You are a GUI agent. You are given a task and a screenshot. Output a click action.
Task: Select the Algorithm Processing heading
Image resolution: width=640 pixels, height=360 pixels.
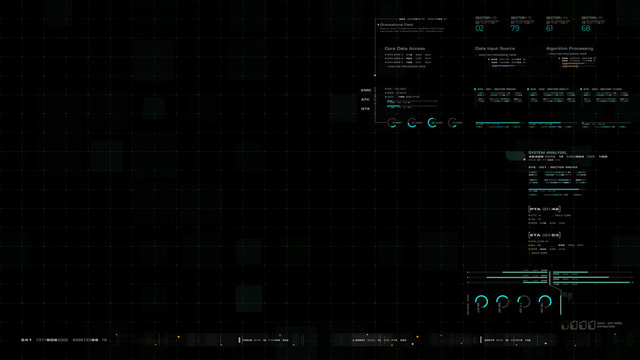pos(569,49)
